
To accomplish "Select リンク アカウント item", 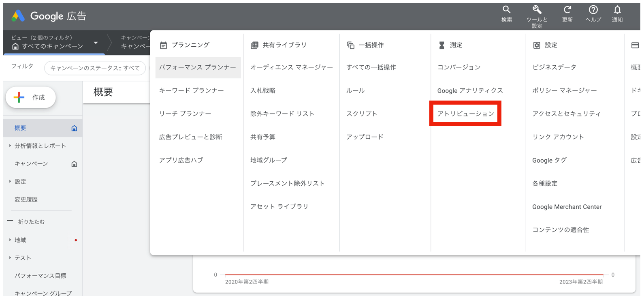I will click(558, 137).
